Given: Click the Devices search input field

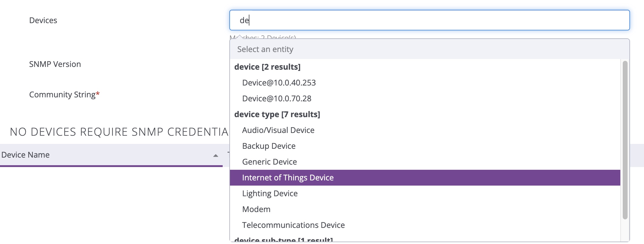Looking at the screenshot, I should coord(429,20).
